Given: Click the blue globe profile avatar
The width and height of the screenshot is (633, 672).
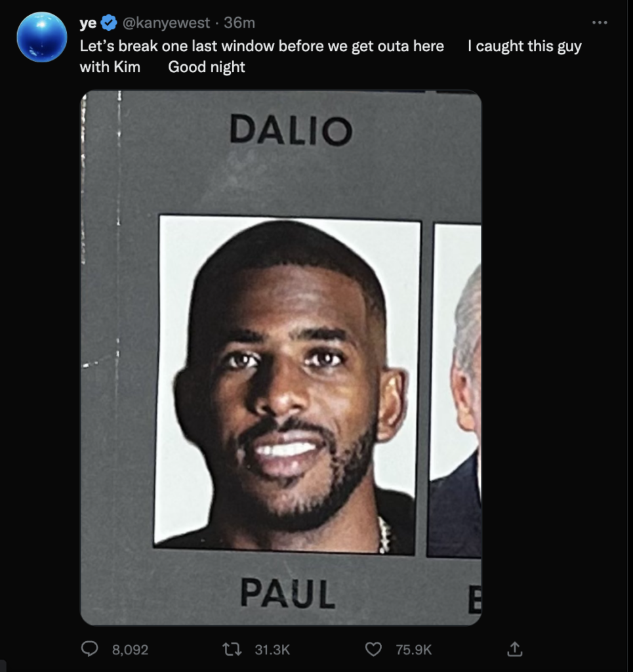Looking at the screenshot, I should click(42, 37).
